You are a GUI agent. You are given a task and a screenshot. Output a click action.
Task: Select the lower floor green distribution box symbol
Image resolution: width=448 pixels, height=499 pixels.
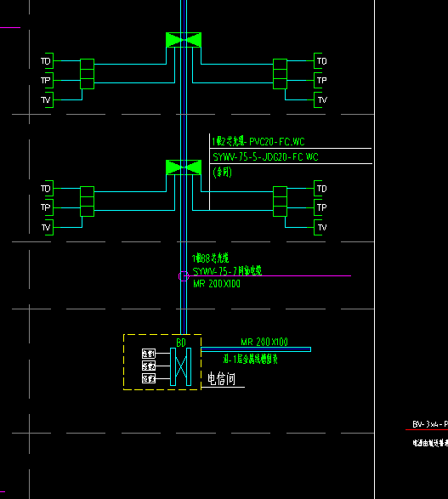184,167
